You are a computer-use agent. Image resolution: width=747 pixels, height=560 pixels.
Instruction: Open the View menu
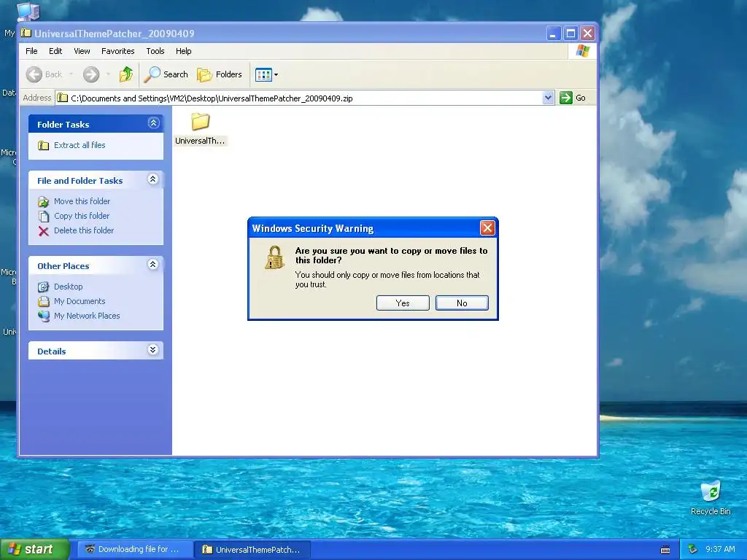(x=82, y=51)
